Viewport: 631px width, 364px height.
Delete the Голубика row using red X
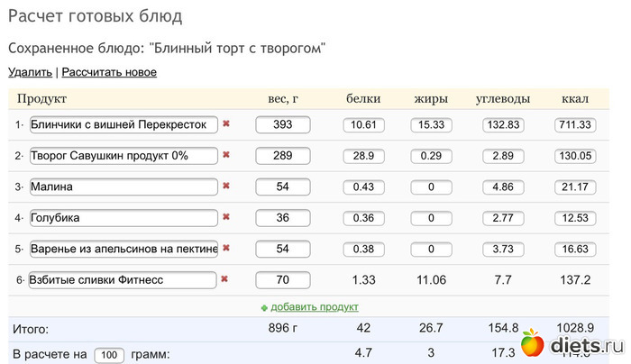point(226,217)
